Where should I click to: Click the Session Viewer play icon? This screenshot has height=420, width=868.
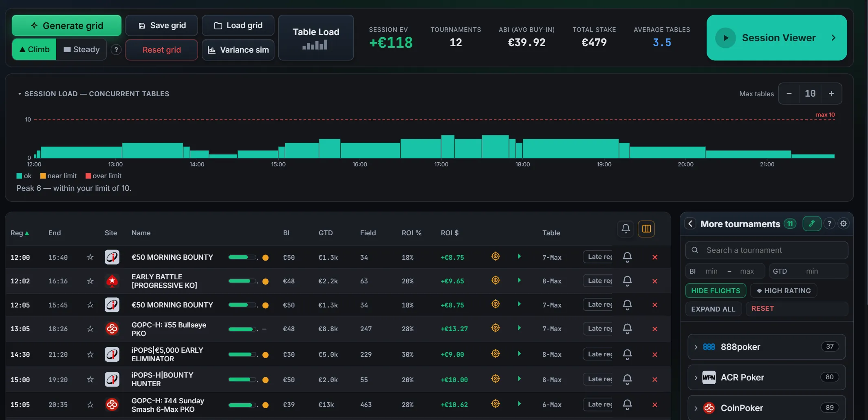tap(726, 38)
